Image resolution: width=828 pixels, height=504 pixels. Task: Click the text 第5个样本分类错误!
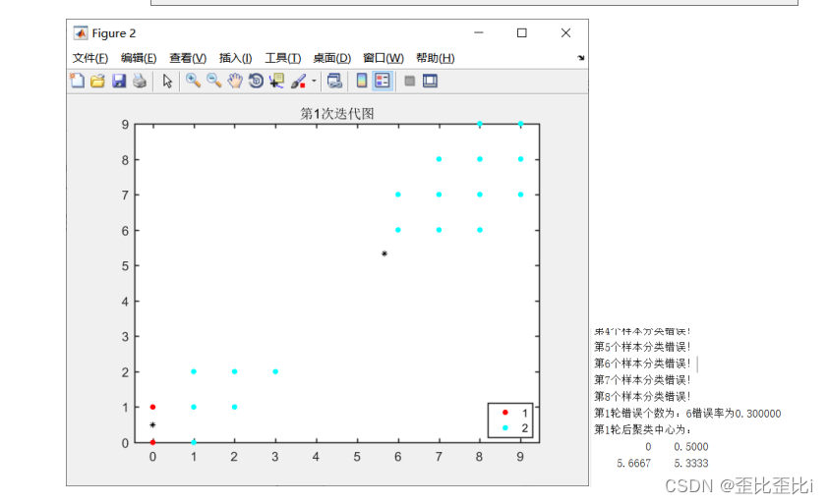click(x=642, y=347)
